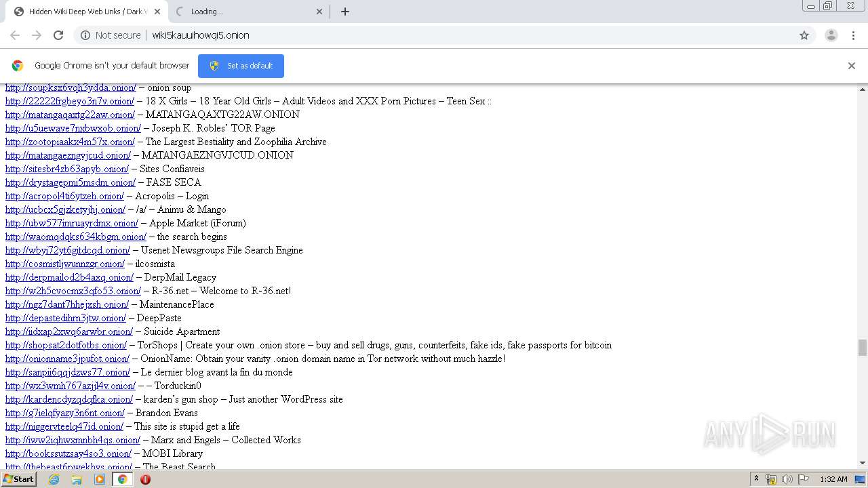Open the ucbcx5gjzketyjhj.onion link
The image size is (868, 488).
click(65, 209)
